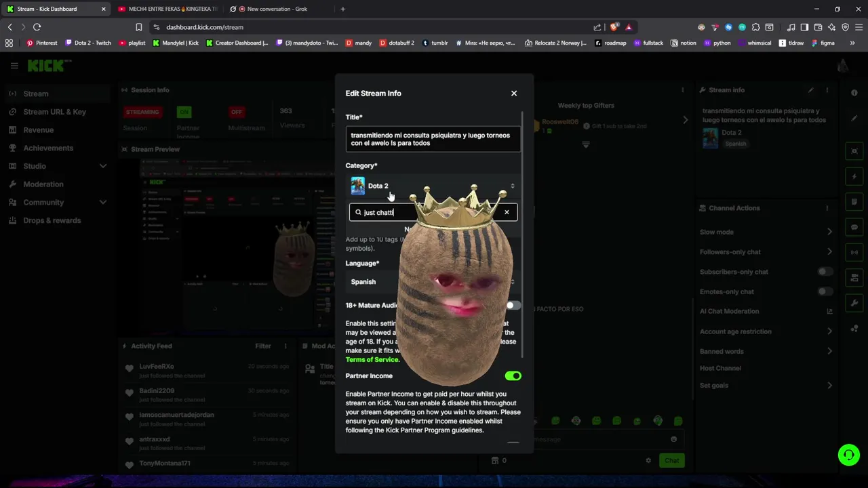Click the chat bubble icon in right rail
This screenshot has width=868, height=488.
(x=854, y=227)
